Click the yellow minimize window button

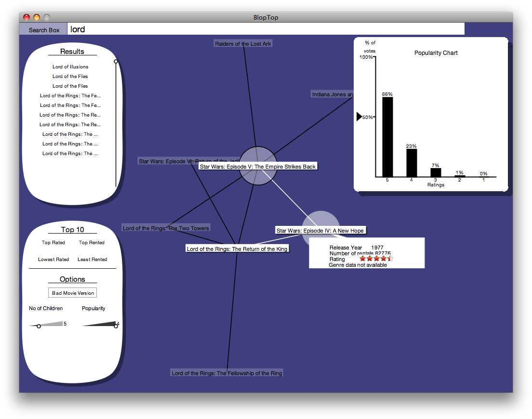[37, 17]
